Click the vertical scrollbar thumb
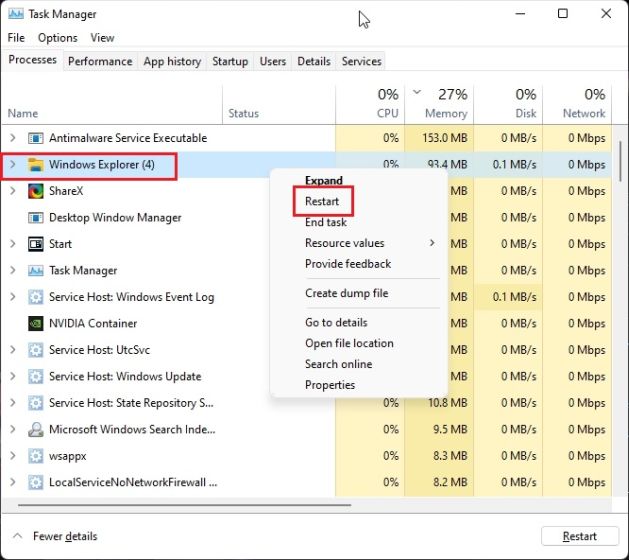 (620, 160)
